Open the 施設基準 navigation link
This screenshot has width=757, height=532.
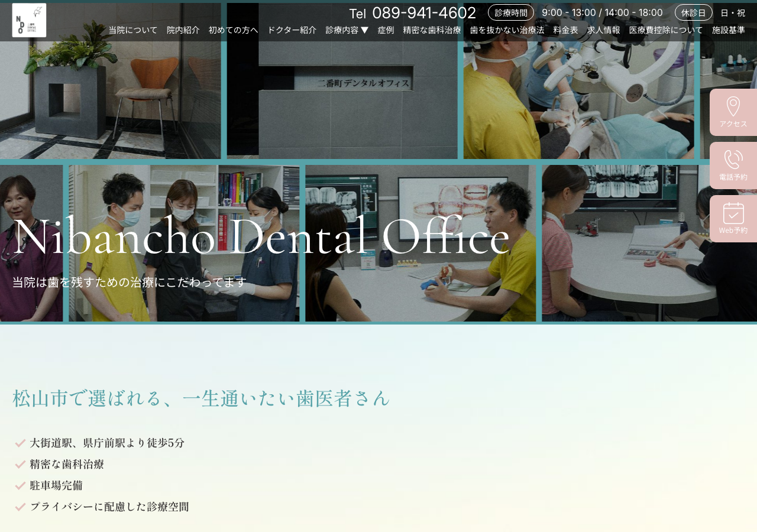click(729, 30)
